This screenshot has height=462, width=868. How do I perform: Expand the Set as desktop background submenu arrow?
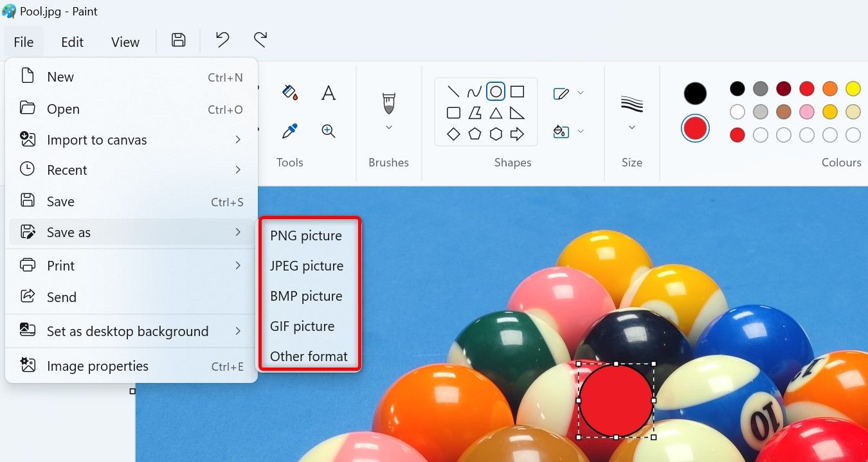pyautogui.click(x=238, y=331)
